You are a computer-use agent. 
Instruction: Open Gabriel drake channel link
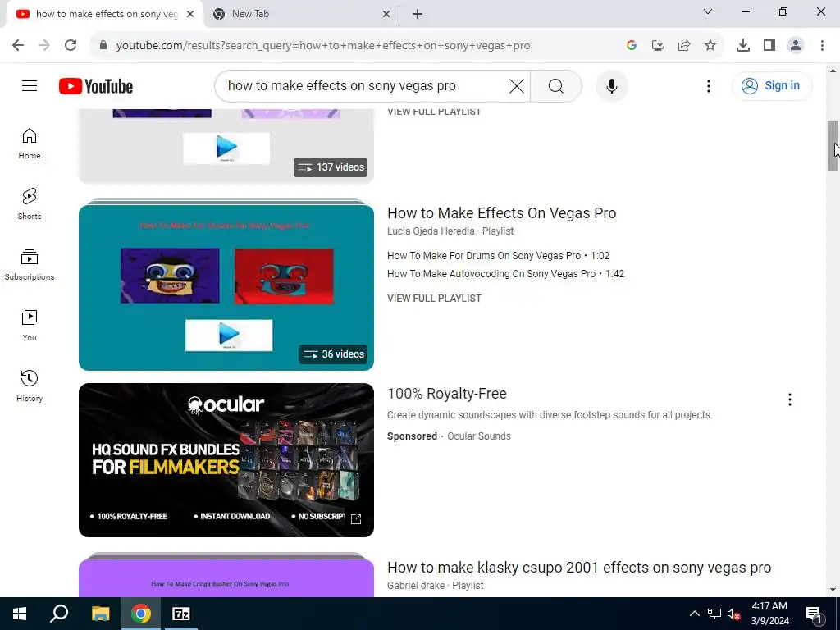(416, 586)
